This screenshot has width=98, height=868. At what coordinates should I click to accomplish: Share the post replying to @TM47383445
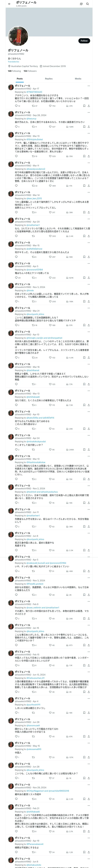[x=89, y=106]
